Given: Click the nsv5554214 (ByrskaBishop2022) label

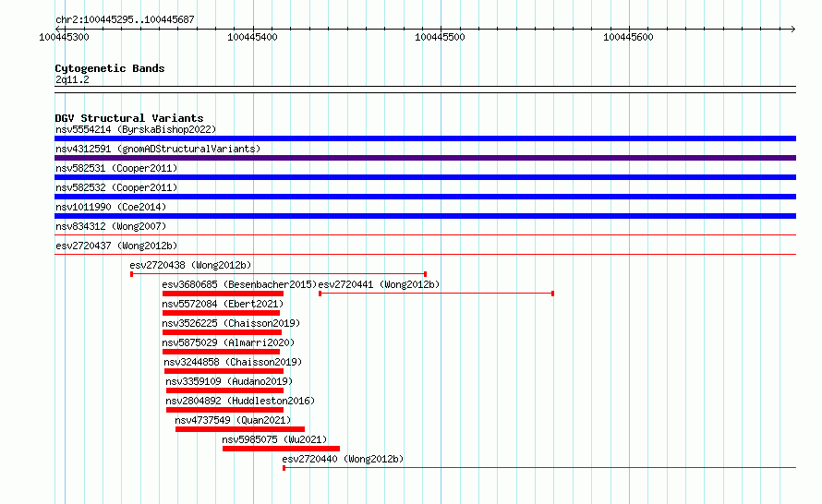Looking at the screenshot, I should pos(136,129).
